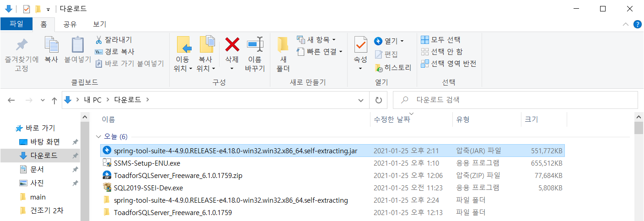This screenshot has width=644, height=221.
Task: Switch to the View (보기) tab
Action: coord(99,24)
